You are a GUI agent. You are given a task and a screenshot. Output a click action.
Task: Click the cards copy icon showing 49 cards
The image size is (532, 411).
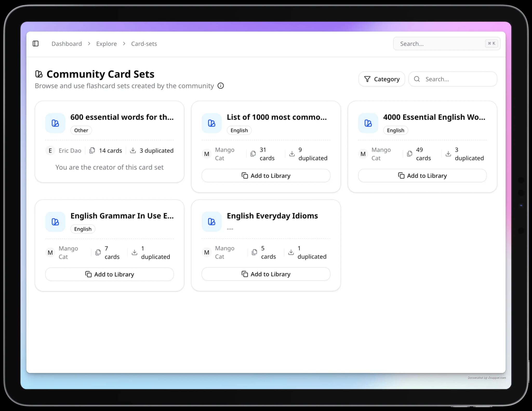pyautogui.click(x=409, y=154)
